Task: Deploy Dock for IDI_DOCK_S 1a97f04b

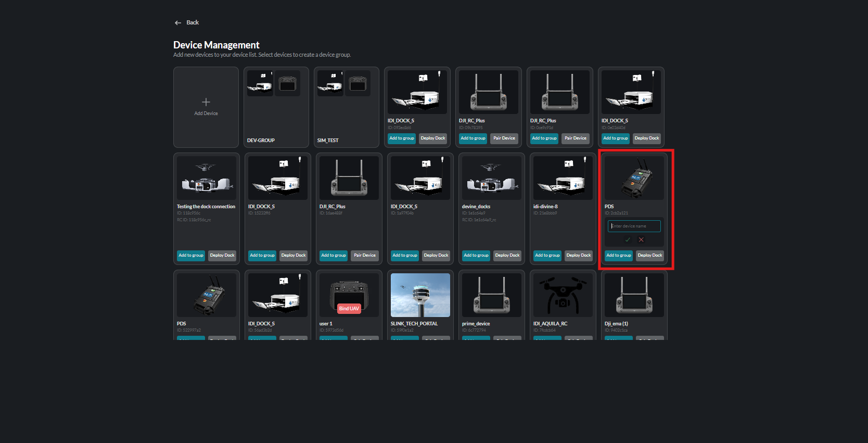Action: click(x=436, y=256)
